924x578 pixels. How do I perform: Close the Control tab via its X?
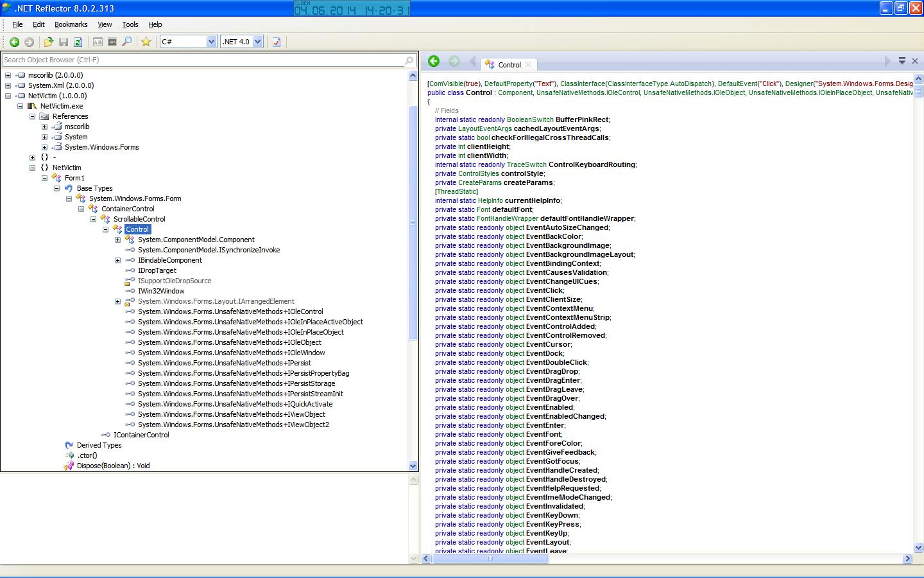[528, 65]
